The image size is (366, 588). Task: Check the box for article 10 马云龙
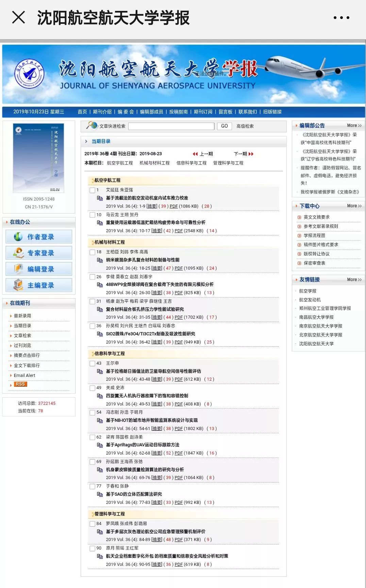[92, 215]
